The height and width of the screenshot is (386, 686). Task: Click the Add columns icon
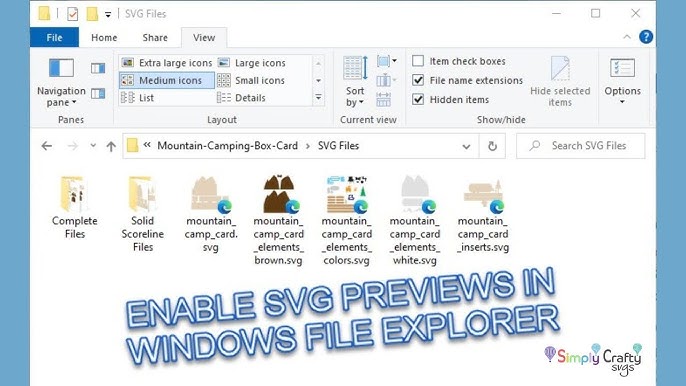click(387, 81)
